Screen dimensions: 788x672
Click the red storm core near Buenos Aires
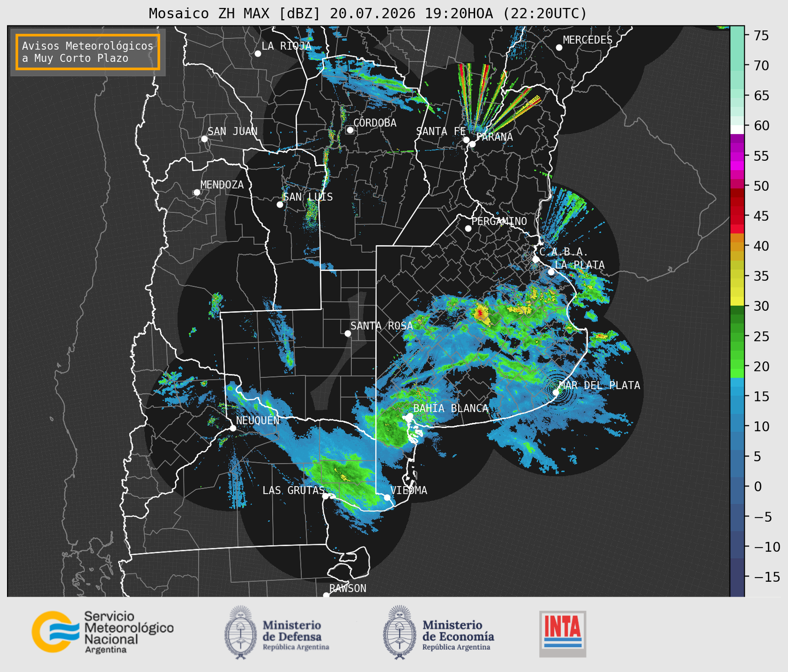coord(480,312)
